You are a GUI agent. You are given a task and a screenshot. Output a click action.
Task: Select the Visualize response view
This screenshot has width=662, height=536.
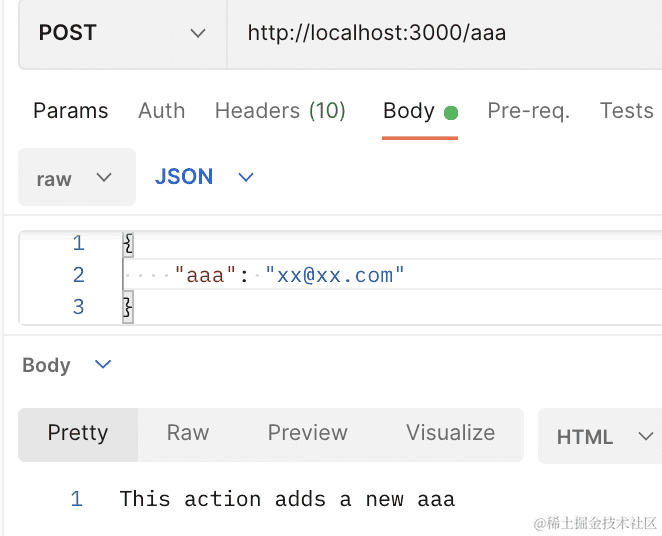pyautogui.click(x=450, y=433)
